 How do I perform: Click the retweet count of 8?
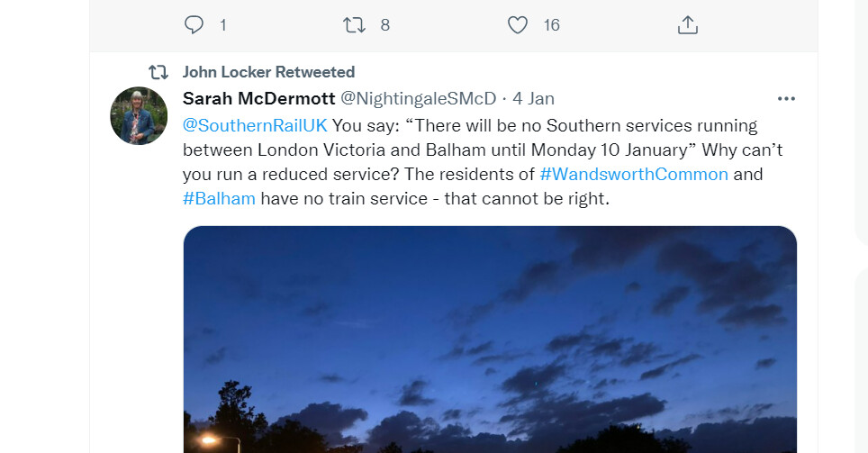click(384, 25)
